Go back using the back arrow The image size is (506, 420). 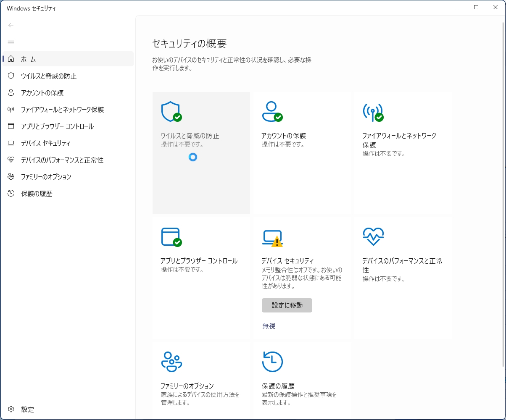coord(11,25)
